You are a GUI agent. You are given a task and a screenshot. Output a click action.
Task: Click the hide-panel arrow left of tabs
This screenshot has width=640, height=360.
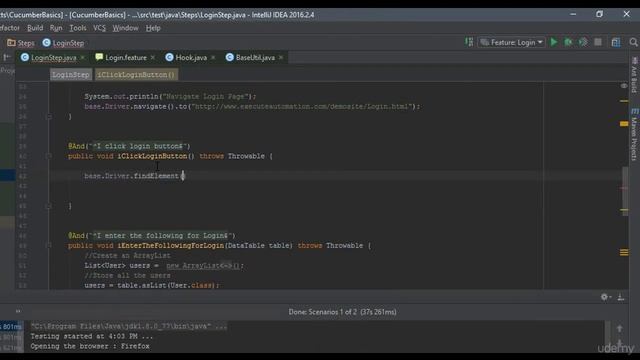click(x=7, y=58)
